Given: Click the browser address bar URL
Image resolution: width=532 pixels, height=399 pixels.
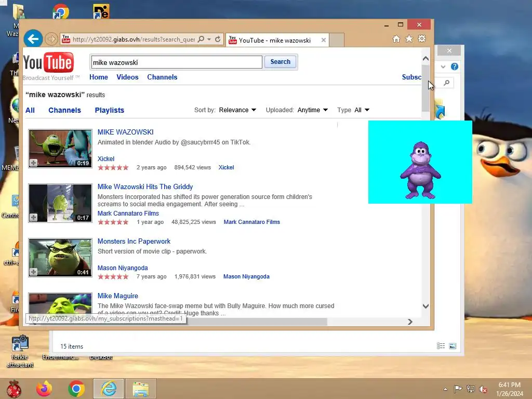Looking at the screenshot, I should tap(133, 39).
